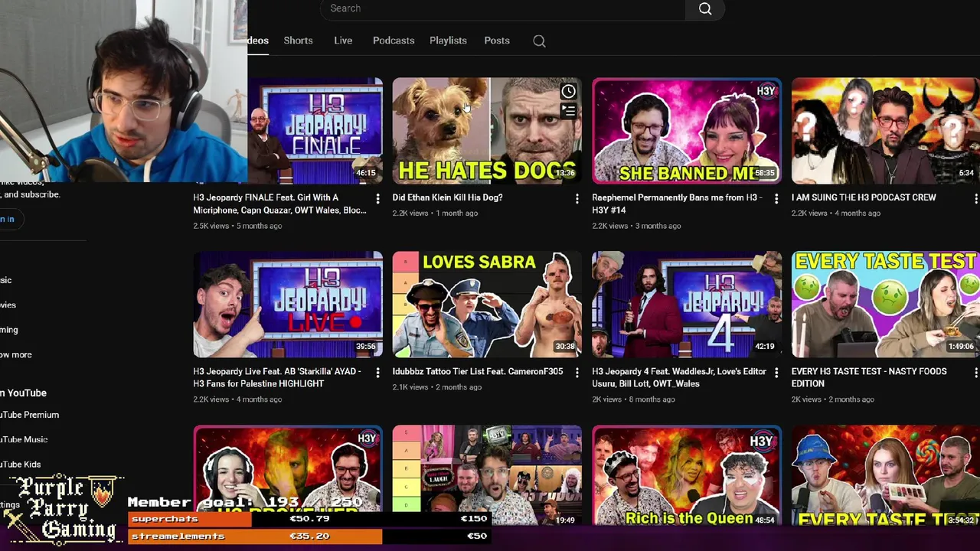Click the streamelements progress bar overlay
This screenshot has width=980, height=551.
[309, 536]
